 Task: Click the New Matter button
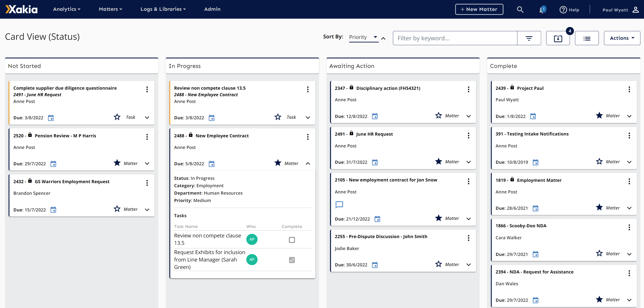click(479, 9)
